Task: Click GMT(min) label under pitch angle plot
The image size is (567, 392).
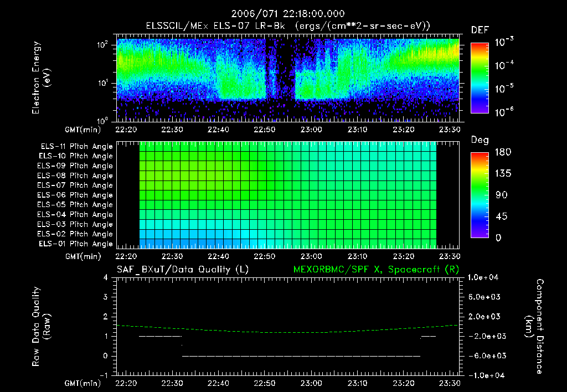Action: 83,257
